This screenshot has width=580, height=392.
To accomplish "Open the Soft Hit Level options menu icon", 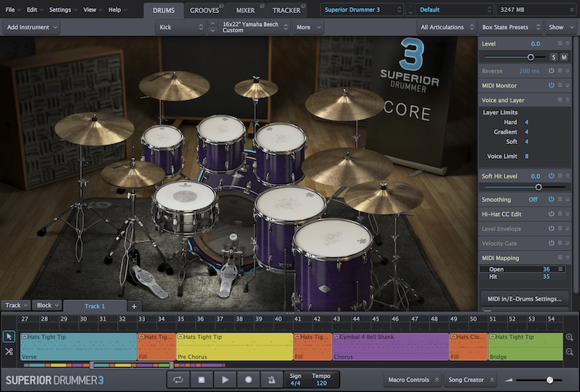I will point(560,175).
